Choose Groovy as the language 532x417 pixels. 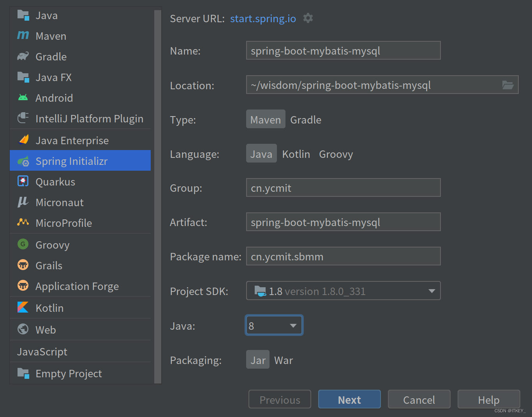(x=336, y=154)
